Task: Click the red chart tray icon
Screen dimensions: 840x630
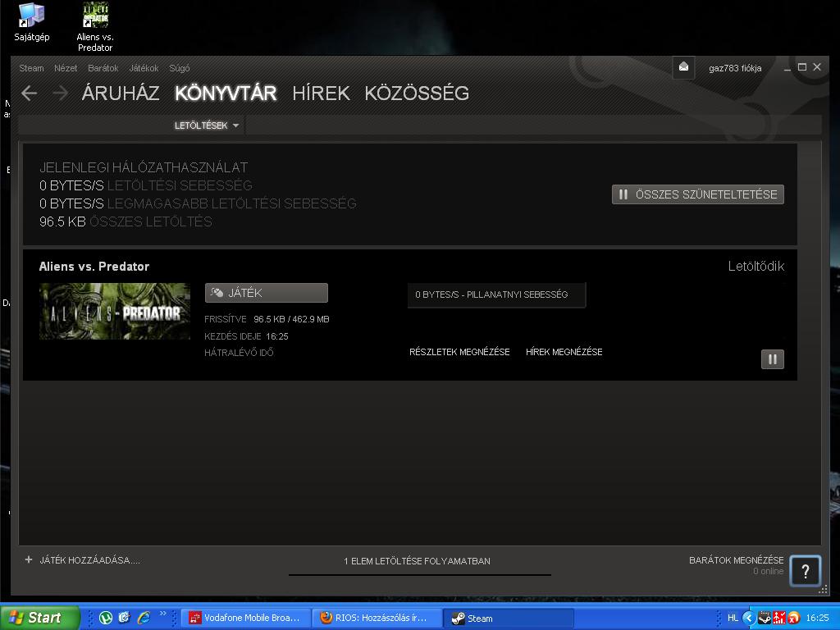Action: pyautogui.click(x=779, y=618)
